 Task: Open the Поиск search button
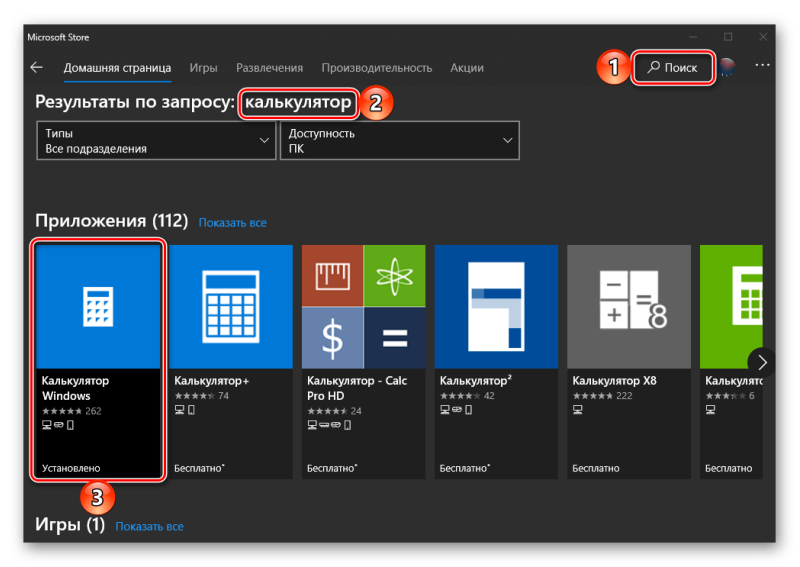[x=672, y=67]
